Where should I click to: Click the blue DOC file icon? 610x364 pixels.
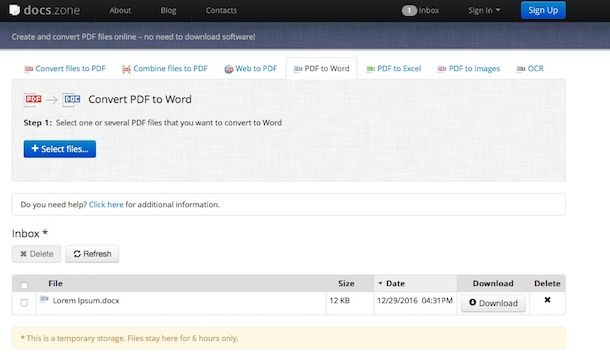[x=72, y=100]
